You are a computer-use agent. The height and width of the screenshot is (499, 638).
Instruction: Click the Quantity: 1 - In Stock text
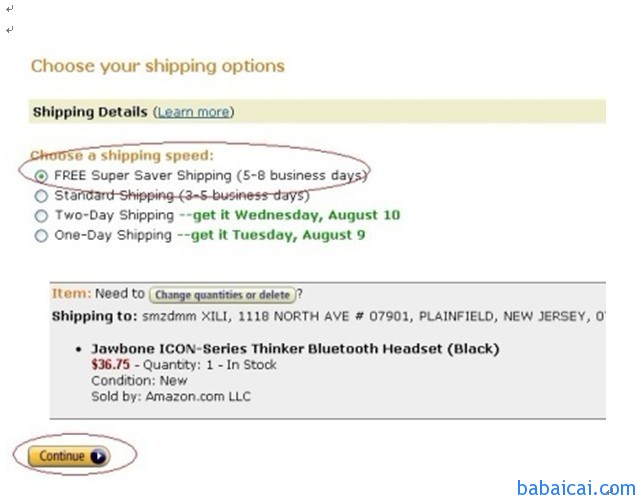[212, 365]
